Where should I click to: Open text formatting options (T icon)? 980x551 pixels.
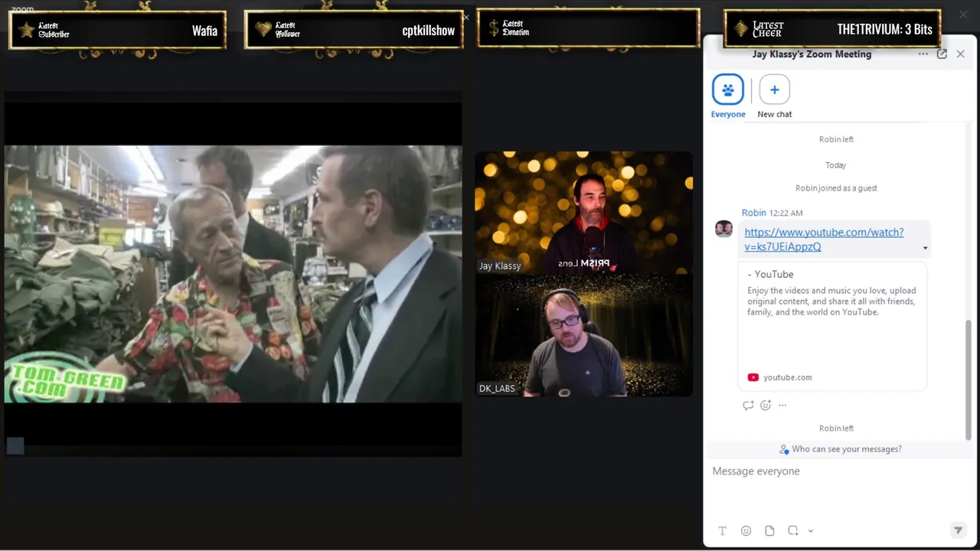tap(722, 531)
